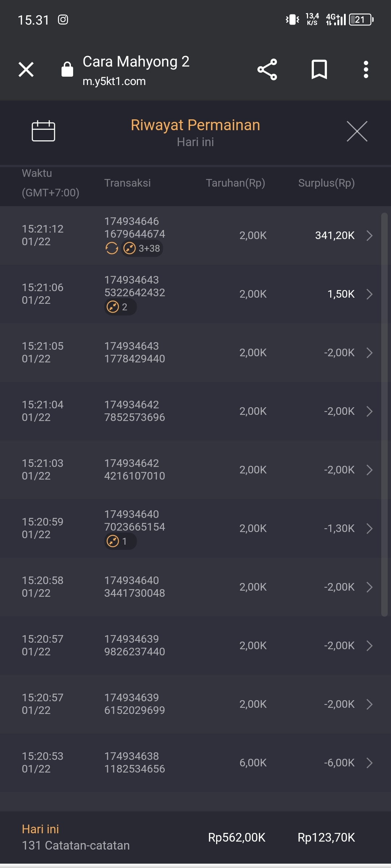Expand the -6,00K record chevron

point(369,763)
